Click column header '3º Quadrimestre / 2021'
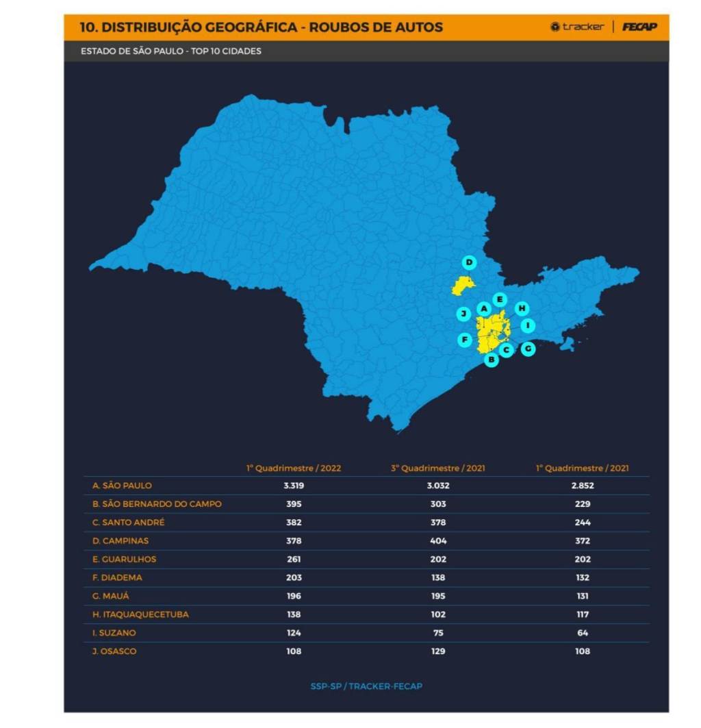Screen dimensions: 701x728 [x=438, y=468]
